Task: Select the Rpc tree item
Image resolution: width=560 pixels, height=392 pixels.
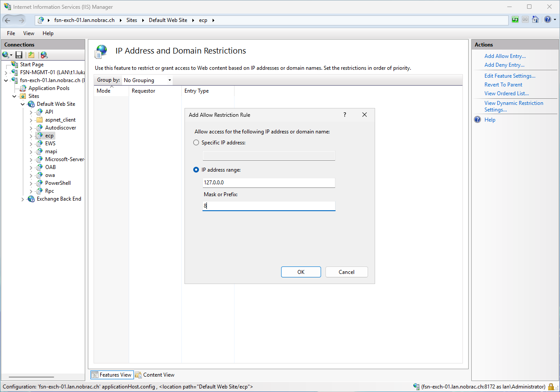Action: coord(50,191)
